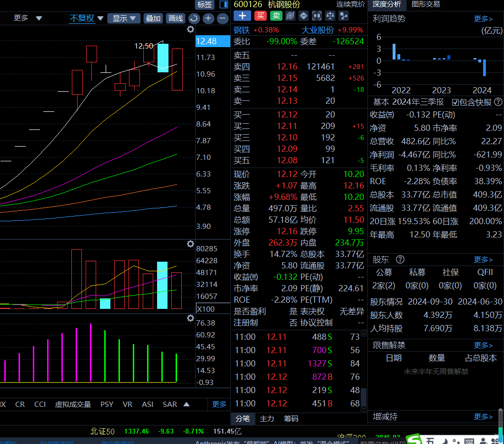Click the cyan candlestick near 12.50

[x=163, y=58]
